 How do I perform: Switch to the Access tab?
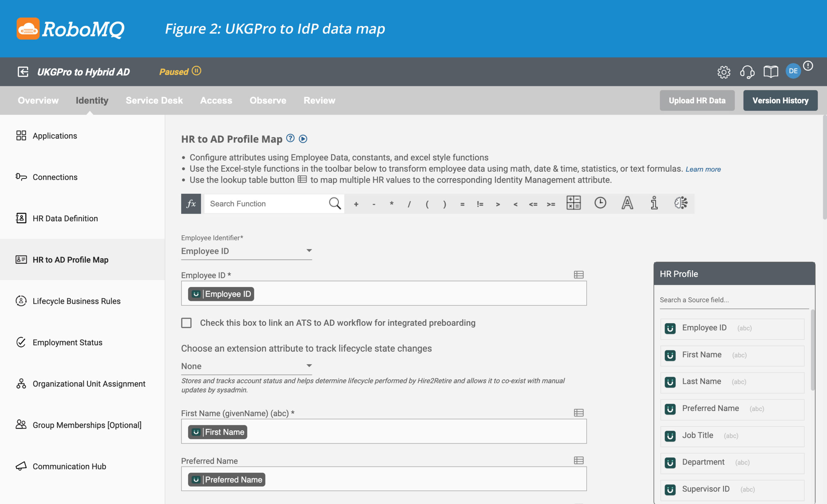(216, 100)
